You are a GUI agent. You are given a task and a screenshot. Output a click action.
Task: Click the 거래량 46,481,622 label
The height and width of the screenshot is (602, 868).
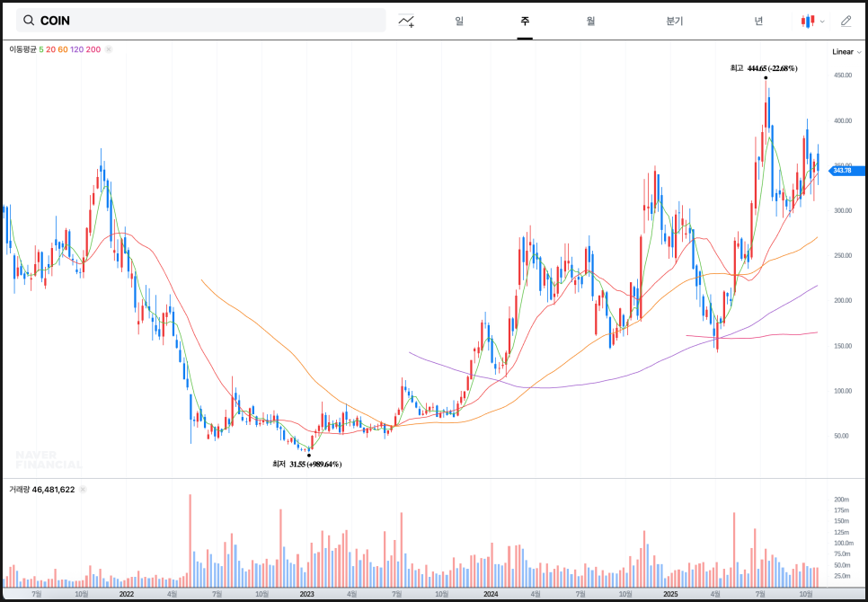point(41,490)
